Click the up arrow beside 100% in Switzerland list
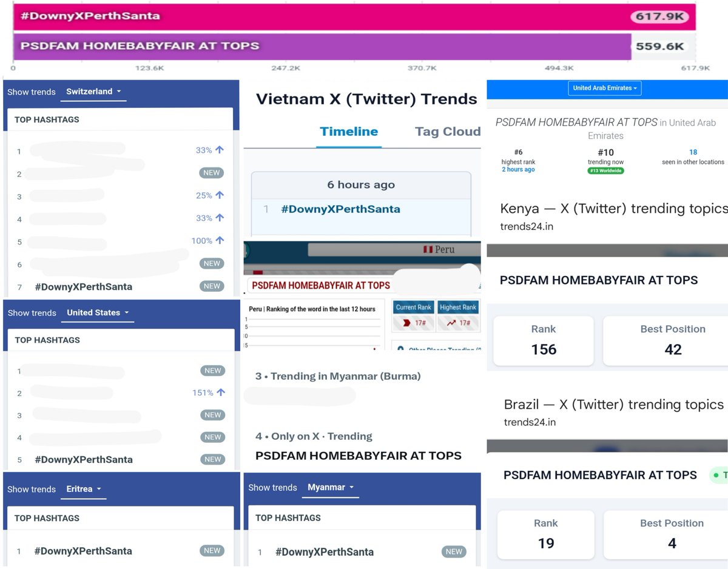This screenshot has height=569, width=728. pyautogui.click(x=220, y=241)
